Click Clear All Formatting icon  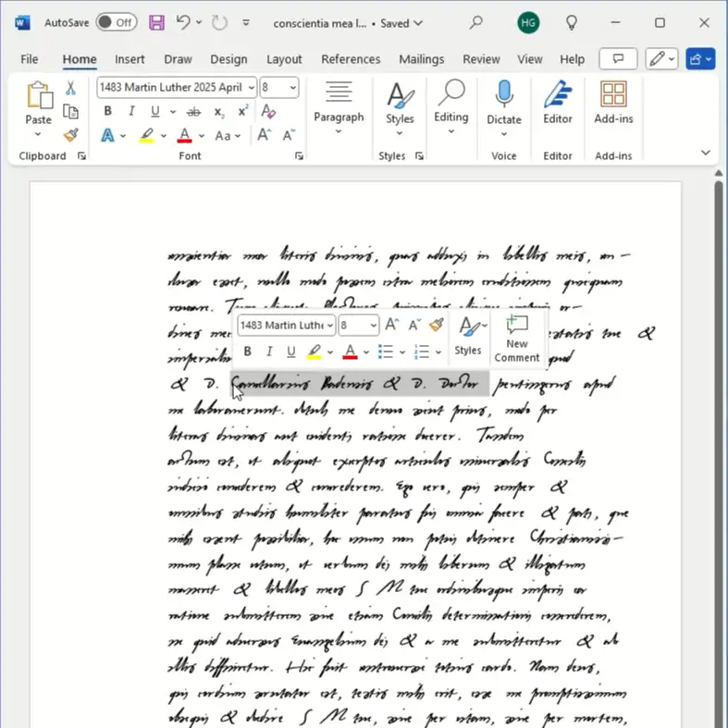tap(268, 111)
